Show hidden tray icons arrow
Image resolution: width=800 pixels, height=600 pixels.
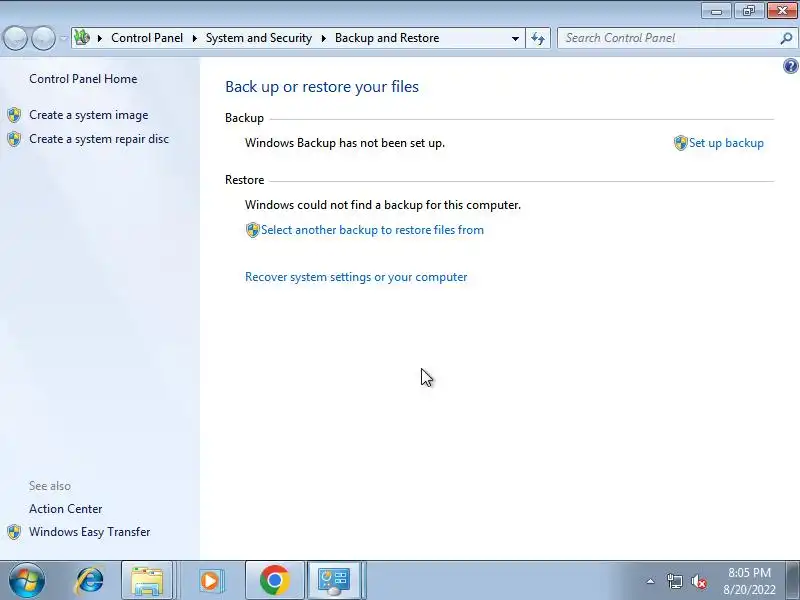(651, 581)
